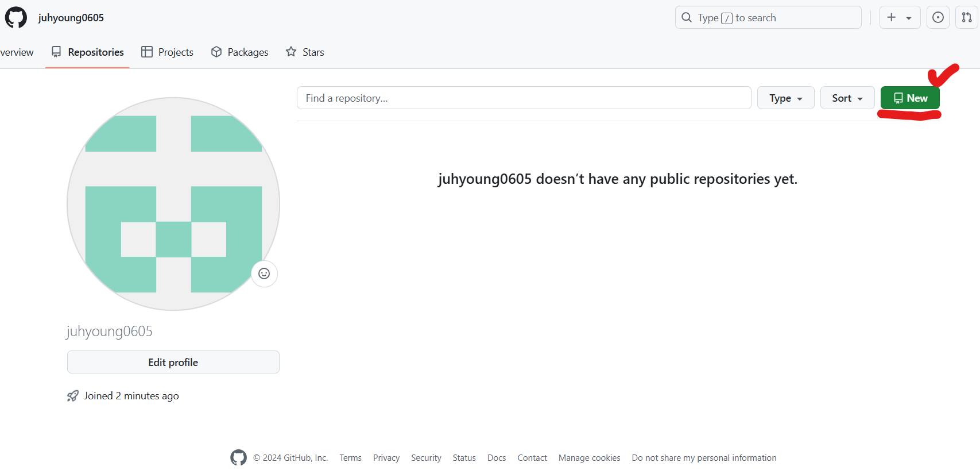980x470 pixels.
Task: Set status via smiley icon on avatar
Action: tap(264, 273)
